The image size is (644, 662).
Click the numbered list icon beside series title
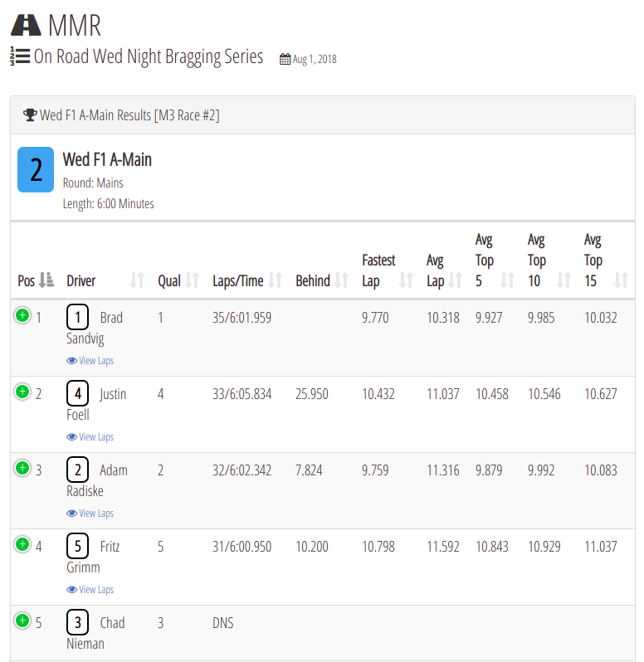pyautogui.click(x=20, y=56)
